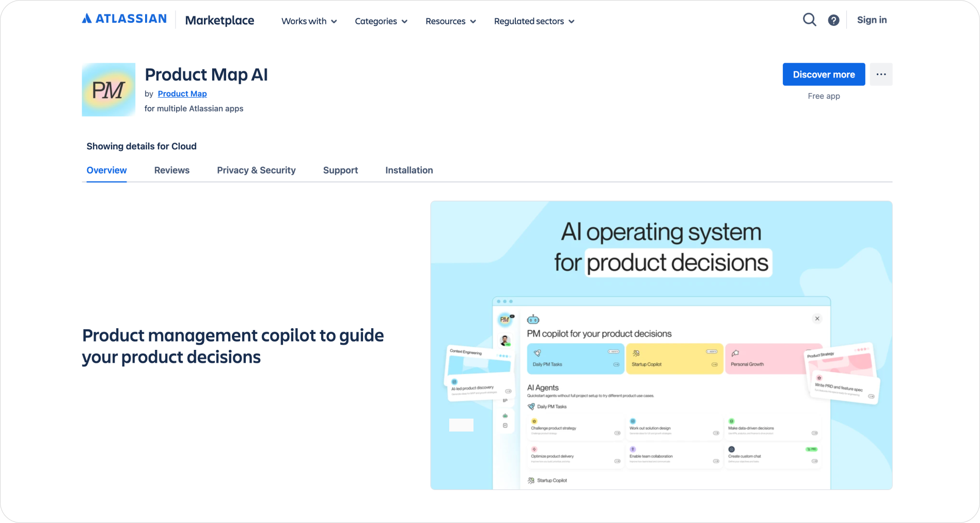Expand the Categories dropdown
The height and width of the screenshot is (523, 980).
(381, 21)
